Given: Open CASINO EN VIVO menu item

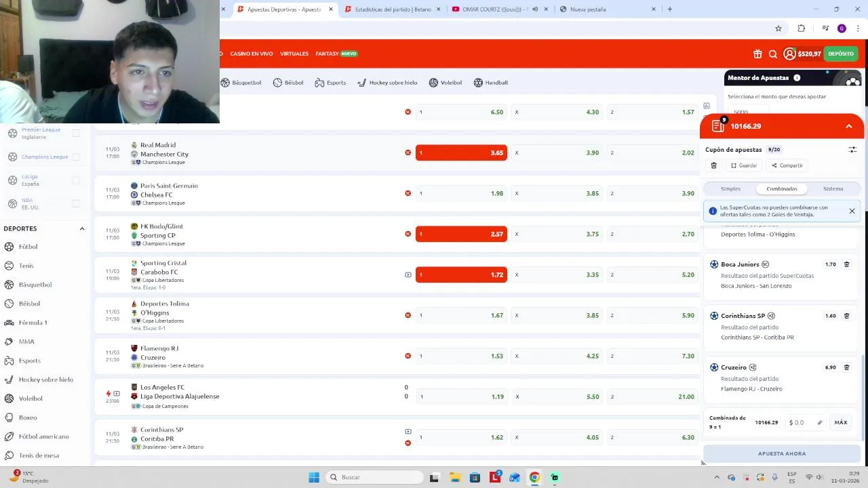Looking at the screenshot, I should [x=252, y=54].
